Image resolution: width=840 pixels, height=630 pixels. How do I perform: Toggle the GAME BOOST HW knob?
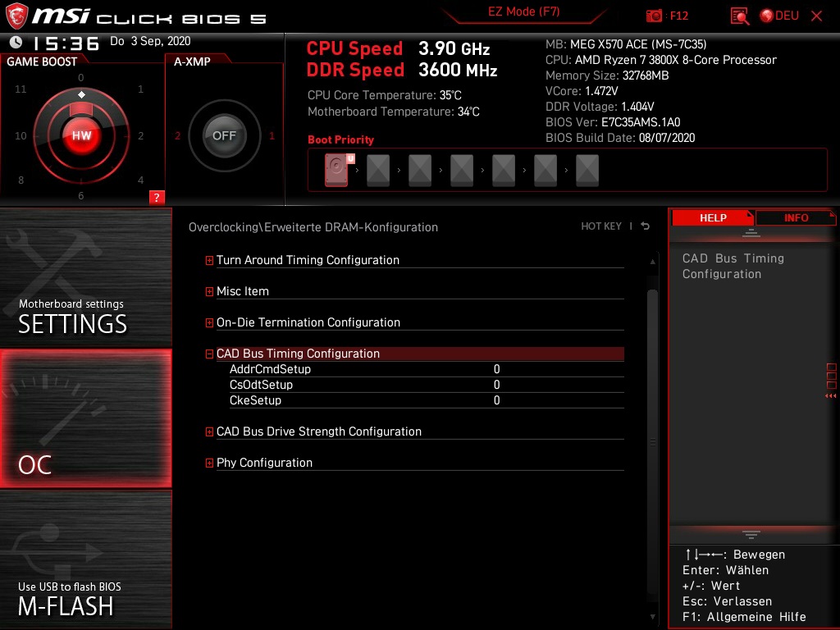point(81,135)
